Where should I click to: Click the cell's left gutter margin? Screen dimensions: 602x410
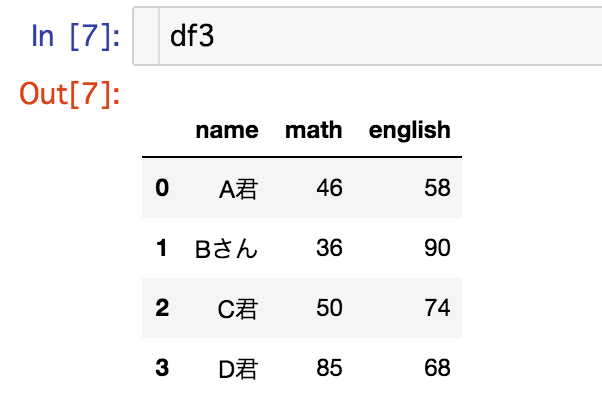(146, 36)
